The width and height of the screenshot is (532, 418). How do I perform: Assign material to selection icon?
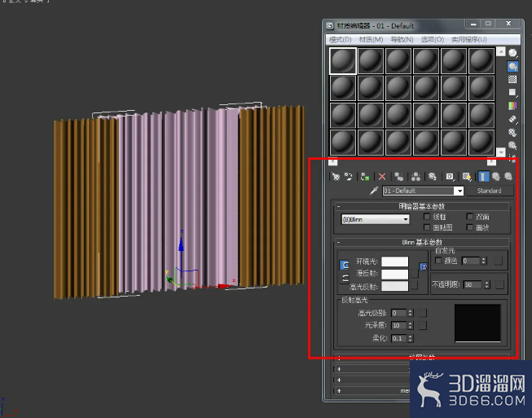(x=365, y=177)
